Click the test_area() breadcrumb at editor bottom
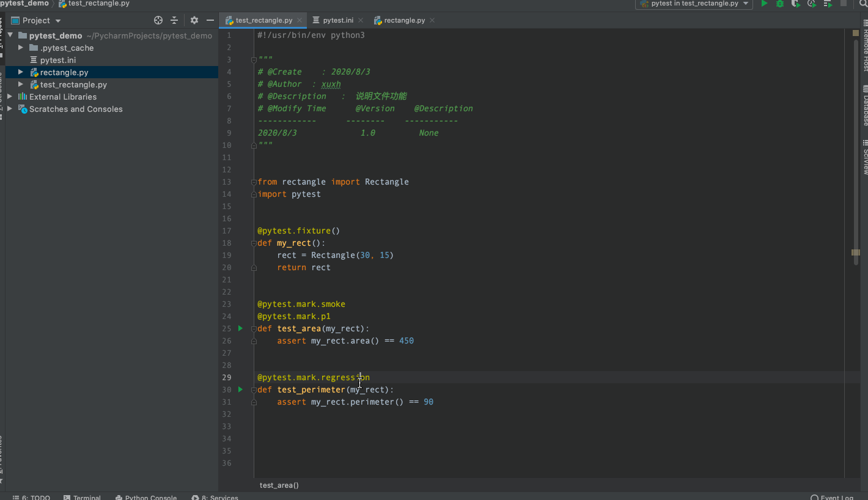The width and height of the screenshot is (868, 500). tap(279, 485)
